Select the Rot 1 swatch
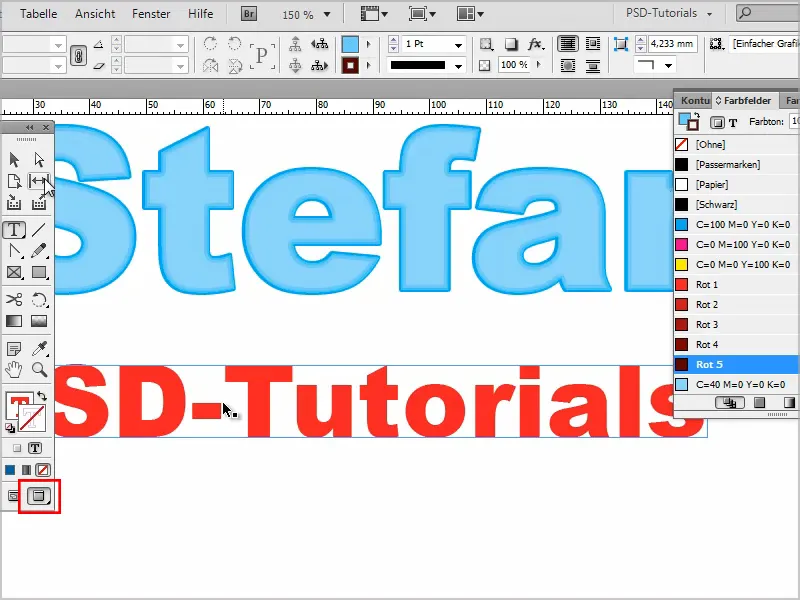 pos(737,285)
